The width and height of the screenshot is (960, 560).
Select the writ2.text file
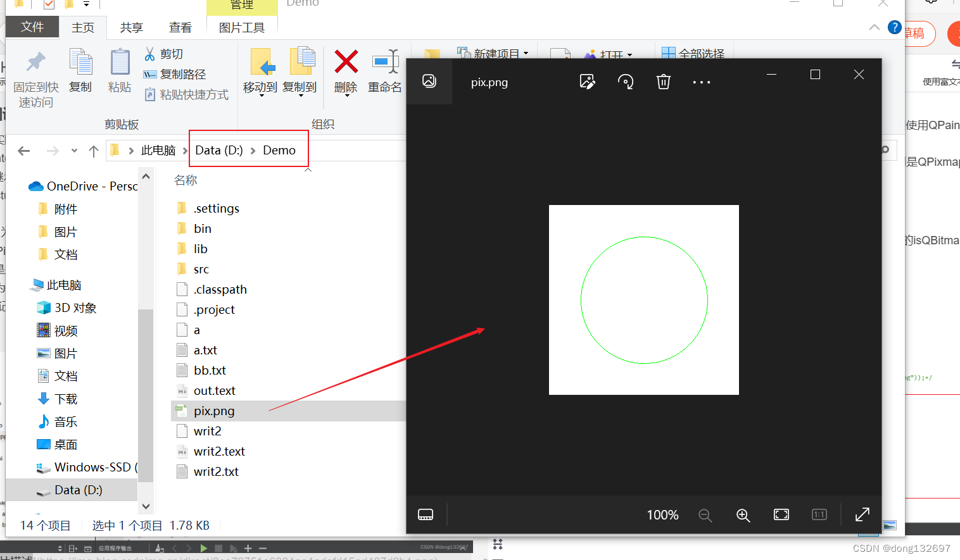211,451
